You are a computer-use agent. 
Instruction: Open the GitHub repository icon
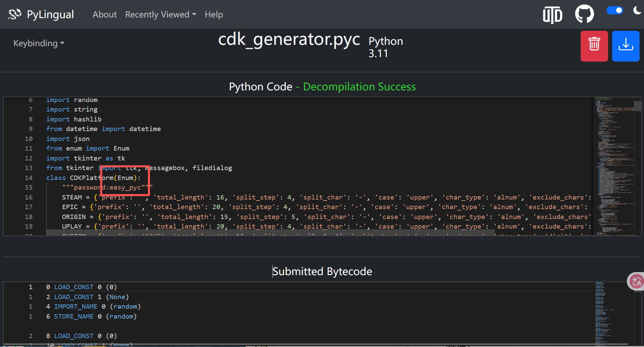[x=584, y=14]
